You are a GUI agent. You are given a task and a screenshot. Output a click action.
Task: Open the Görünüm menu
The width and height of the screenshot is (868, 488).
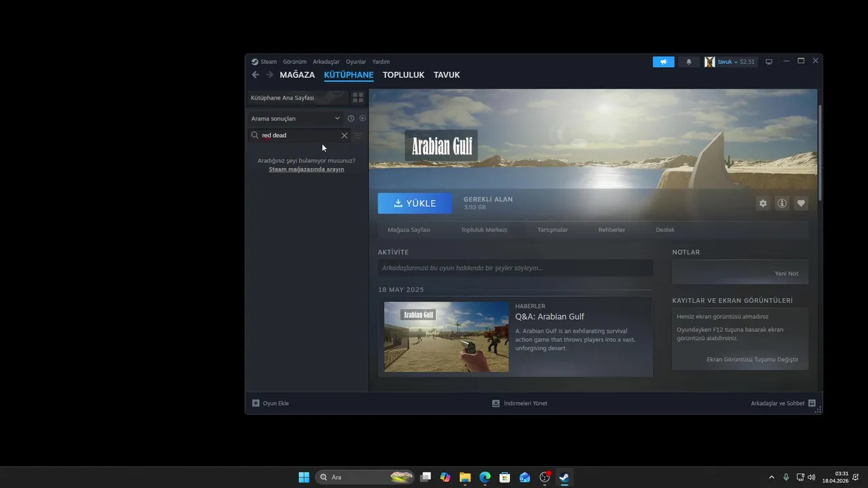coord(295,62)
